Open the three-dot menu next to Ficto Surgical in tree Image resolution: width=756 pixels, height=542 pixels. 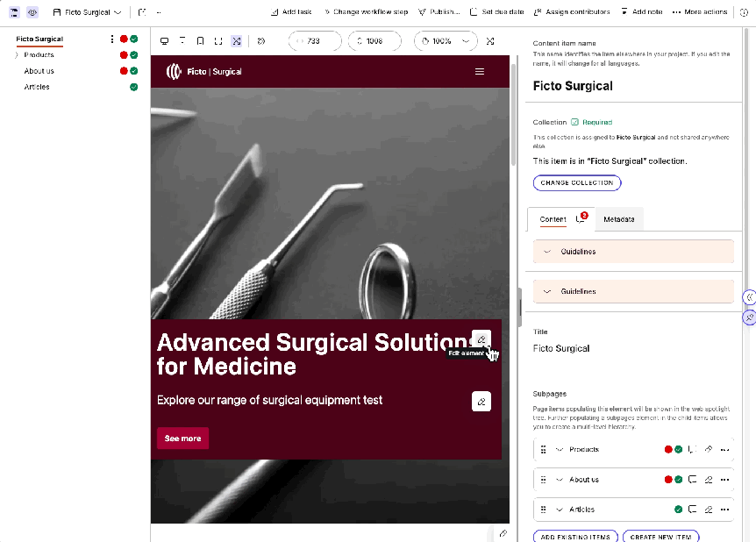coord(112,39)
